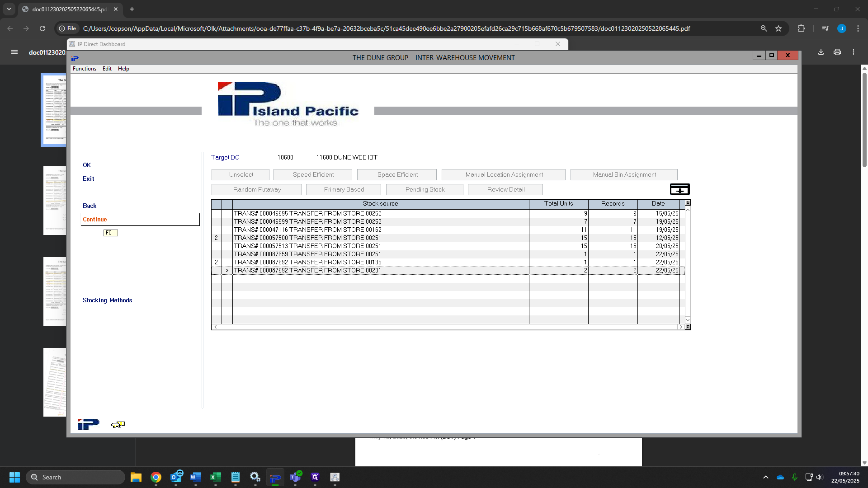Print the PDF document
Viewport: 868px width, 488px height.
click(x=837, y=52)
